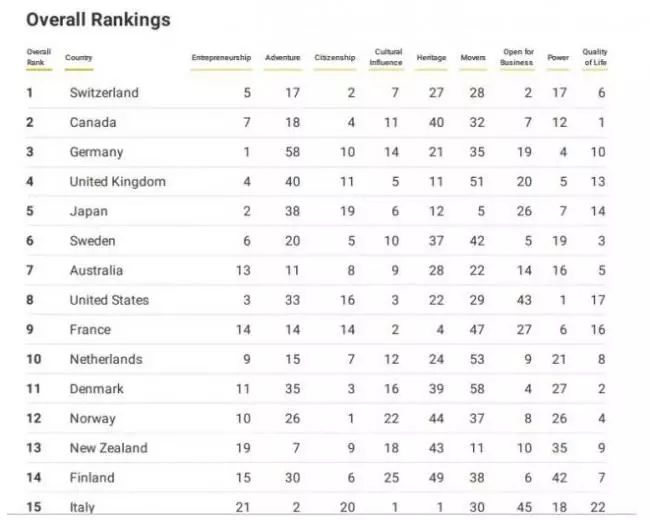Open the Switzerland country link

(x=104, y=93)
